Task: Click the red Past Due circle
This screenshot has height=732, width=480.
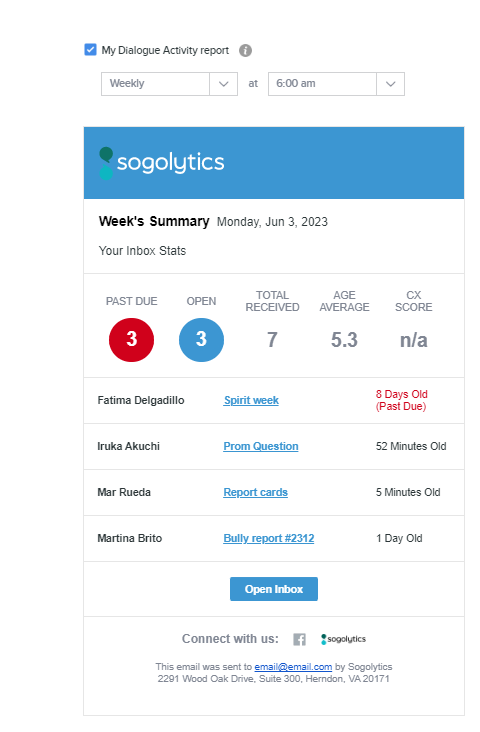Action: pyautogui.click(x=132, y=340)
